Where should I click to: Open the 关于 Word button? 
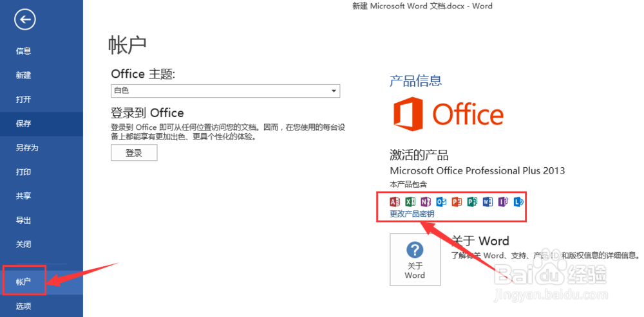click(x=415, y=260)
